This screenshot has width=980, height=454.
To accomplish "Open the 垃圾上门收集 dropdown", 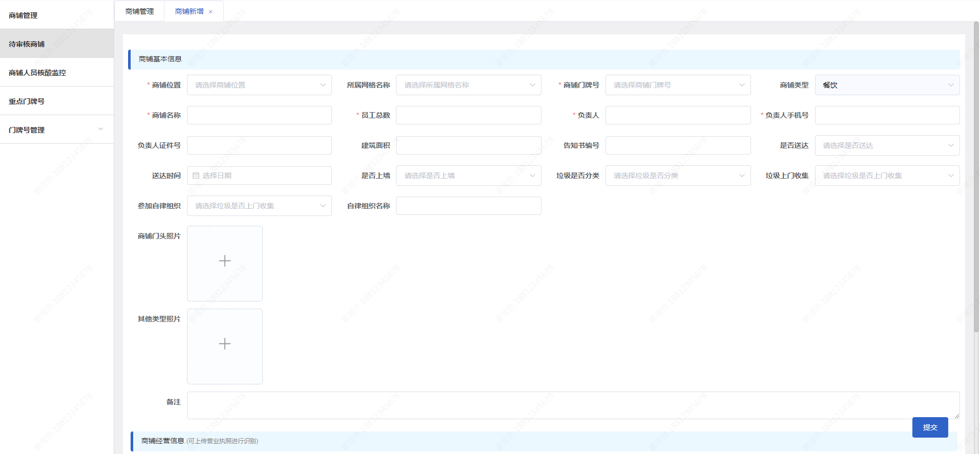I will [887, 176].
